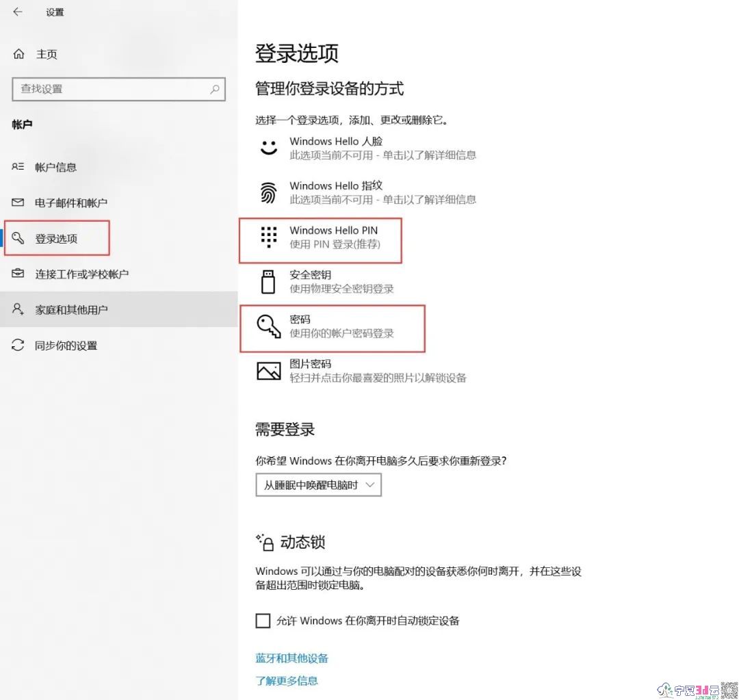The width and height of the screenshot is (739, 700).
Task: Click the briefcase icon for 连接工作或学校帐户
Action: (18, 274)
